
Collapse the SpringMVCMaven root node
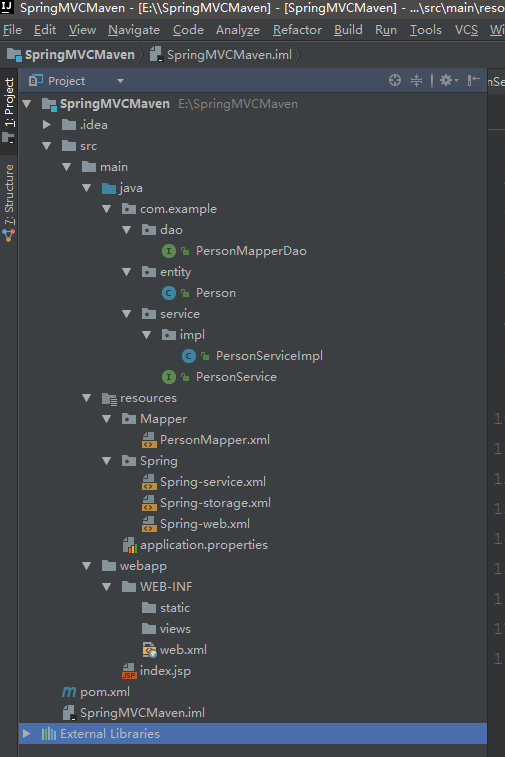27,103
